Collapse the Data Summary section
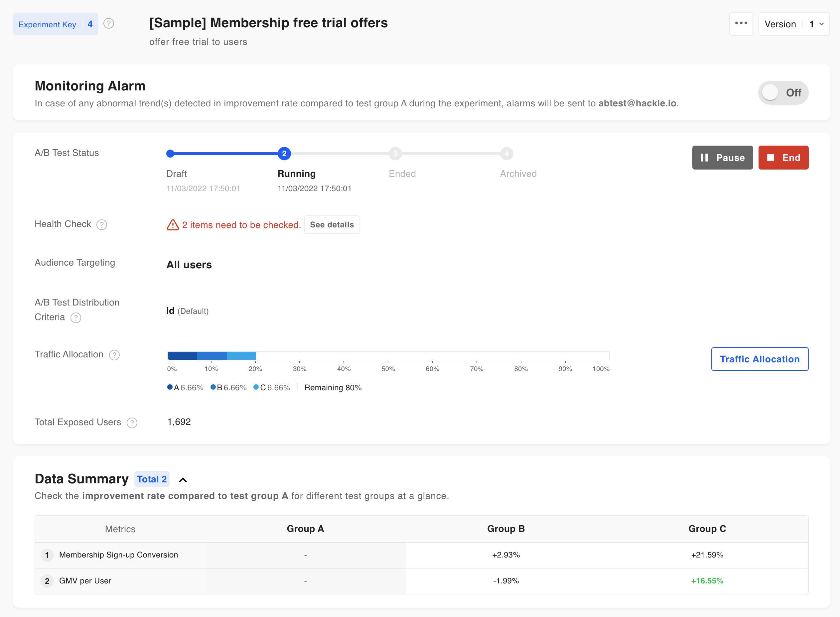840x617 pixels. tap(183, 480)
